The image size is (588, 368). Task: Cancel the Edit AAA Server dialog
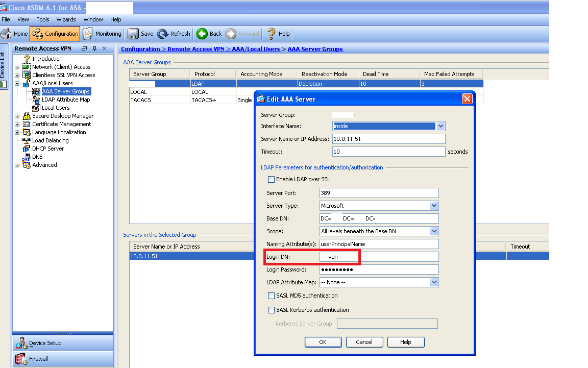point(364,342)
